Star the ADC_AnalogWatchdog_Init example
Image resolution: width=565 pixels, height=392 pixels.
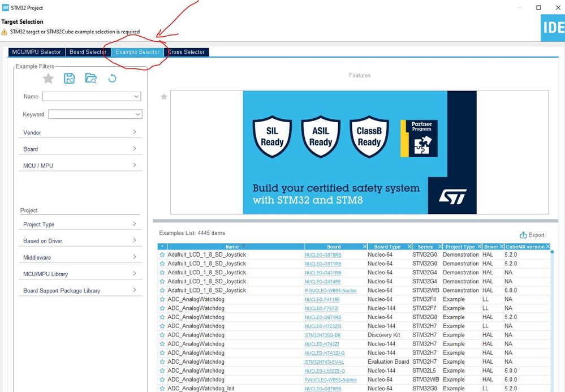[x=162, y=389]
